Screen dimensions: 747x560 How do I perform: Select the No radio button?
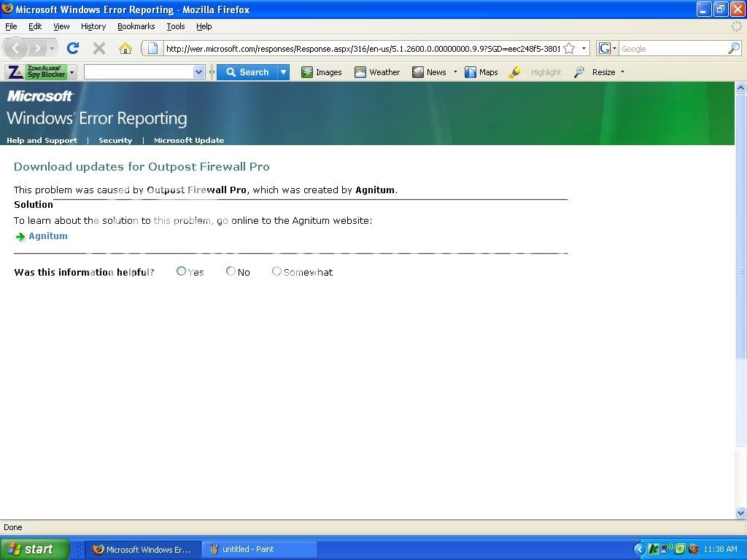231,271
